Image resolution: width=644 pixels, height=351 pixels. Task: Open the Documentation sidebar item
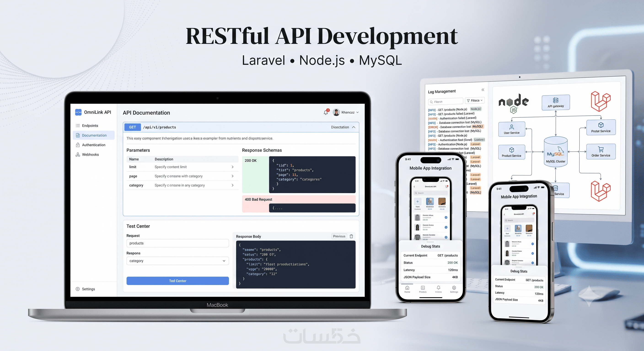click(94, 135)
